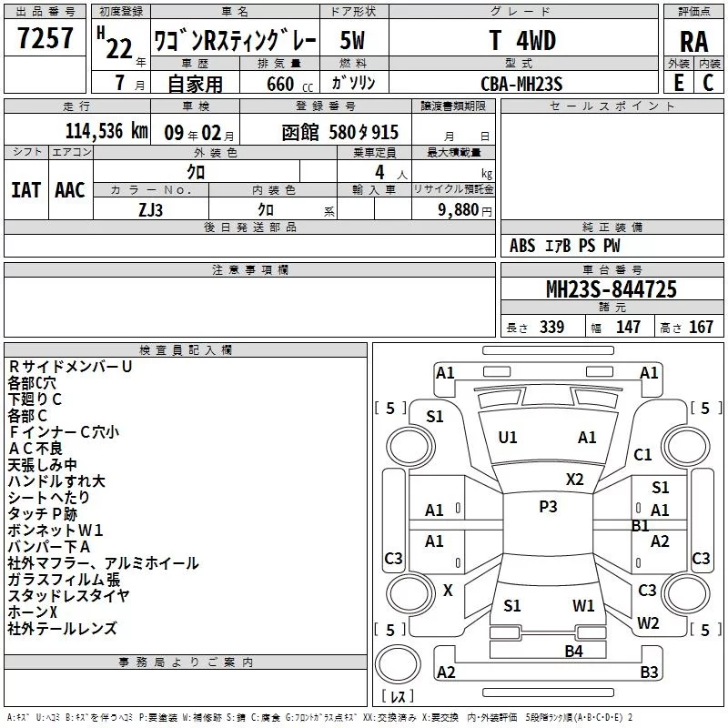Click the vehicle history value 自家用
This screenshot has height=728, width=728.
pos(195,84)
